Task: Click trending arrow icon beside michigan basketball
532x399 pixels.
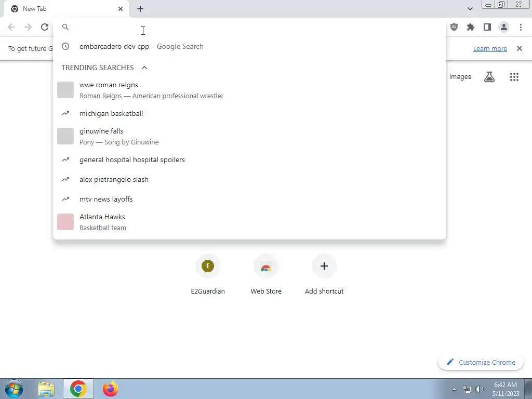Action: click(x=65, y=114)
